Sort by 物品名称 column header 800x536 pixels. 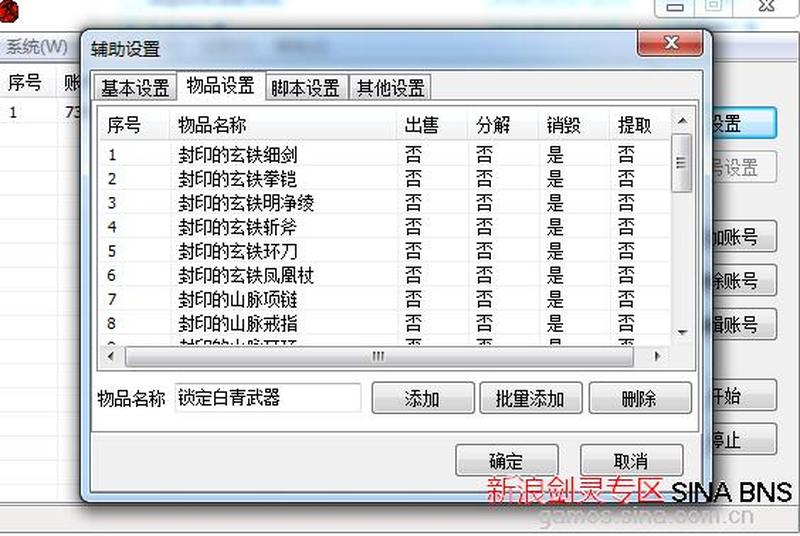tap(283, 124)
